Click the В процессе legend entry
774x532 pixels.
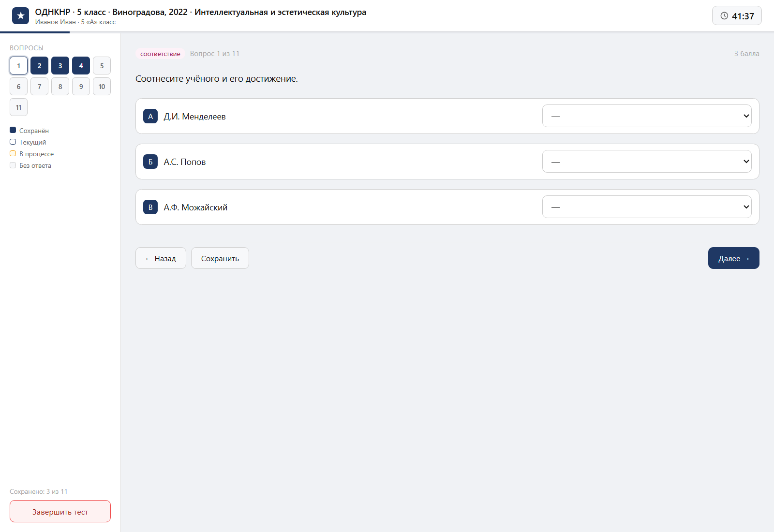pyautogui.click(x=32, y=154)
